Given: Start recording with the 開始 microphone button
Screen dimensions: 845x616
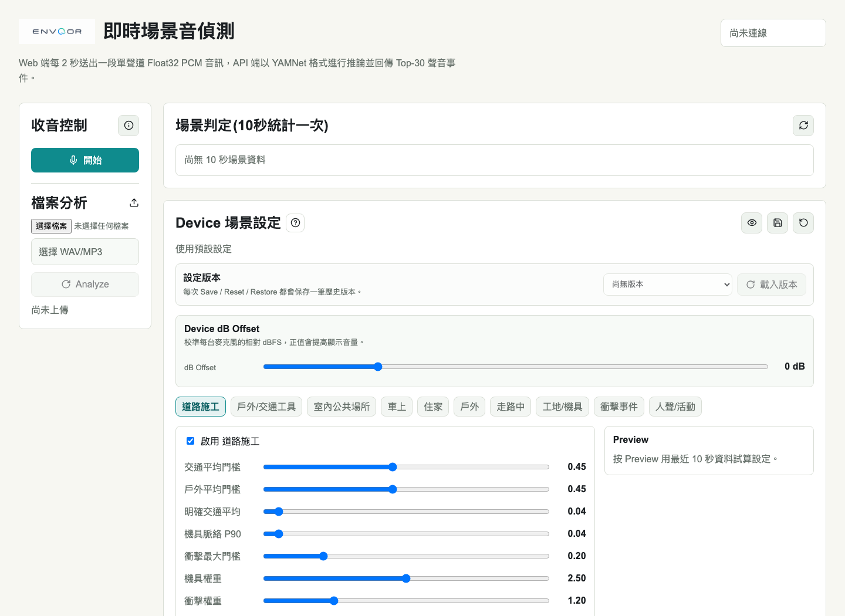Looking at the screenshot, I should [85, 160].
